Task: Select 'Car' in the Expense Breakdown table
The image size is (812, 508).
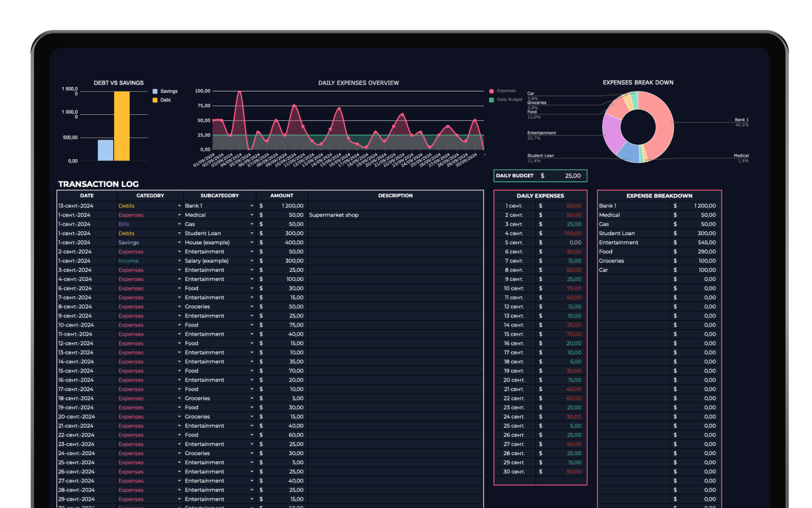Action: click(x=603, y=270)
